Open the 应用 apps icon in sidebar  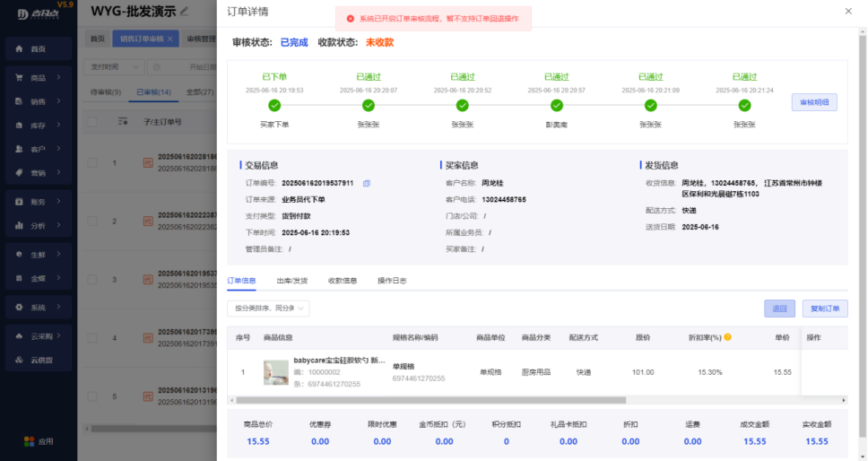click(38, 441)
